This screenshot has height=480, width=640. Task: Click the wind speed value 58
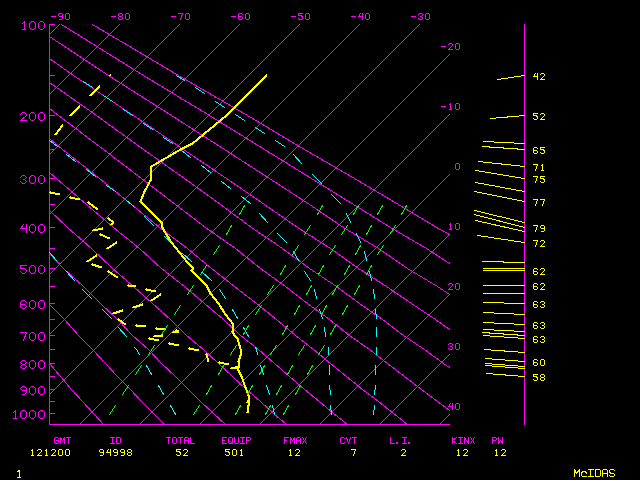[538, 378]
